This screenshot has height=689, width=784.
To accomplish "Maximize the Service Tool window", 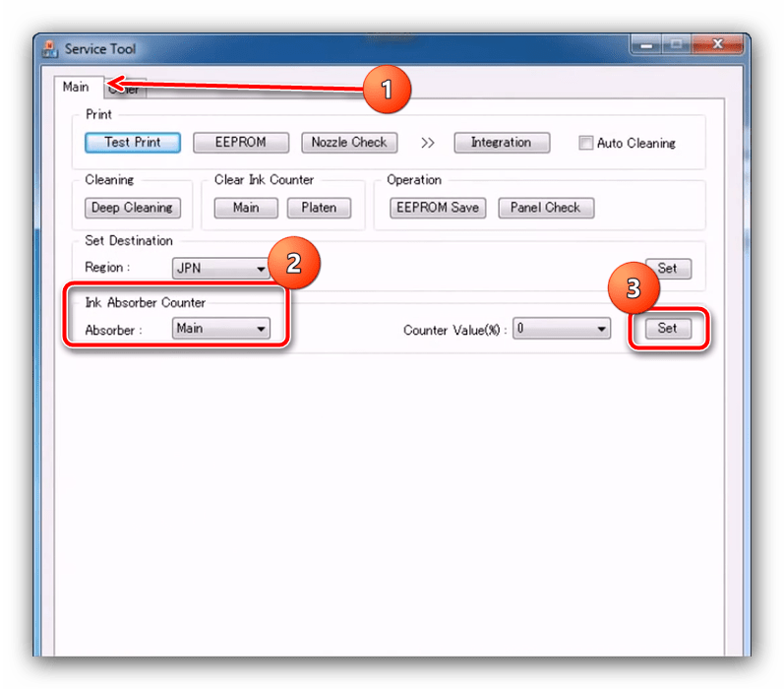I will click(x=676, y=45).
